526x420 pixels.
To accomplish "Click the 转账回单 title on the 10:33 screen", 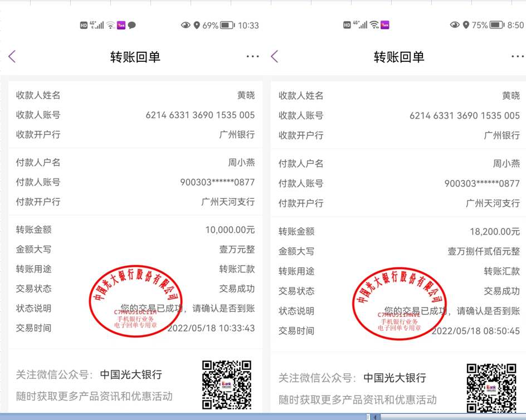I will (135, 57).
